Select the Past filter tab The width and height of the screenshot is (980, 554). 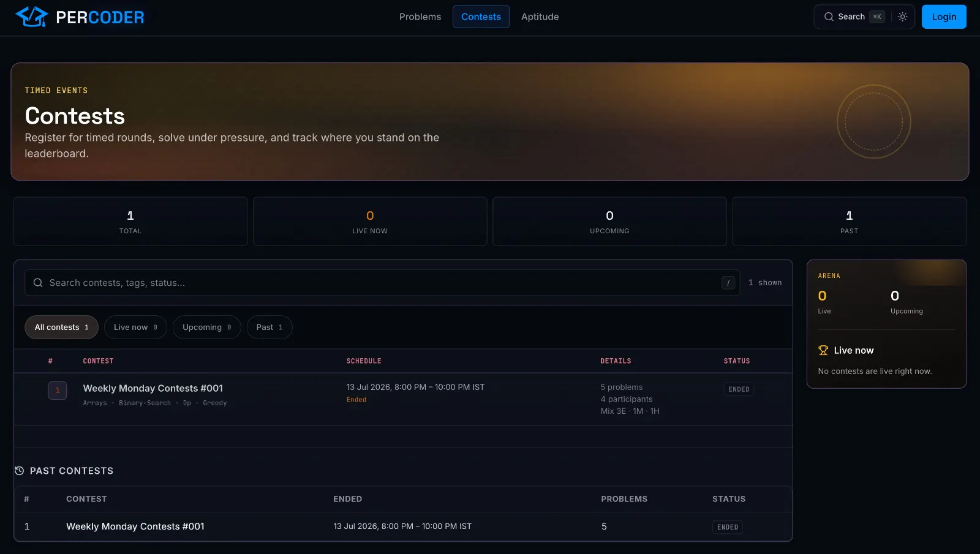[x=269, y=328]
